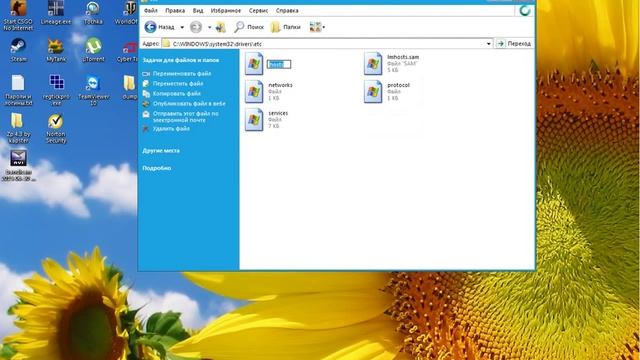640x360 pixels.
Task: Expand the Другие места section
Action: coord(161,151)
